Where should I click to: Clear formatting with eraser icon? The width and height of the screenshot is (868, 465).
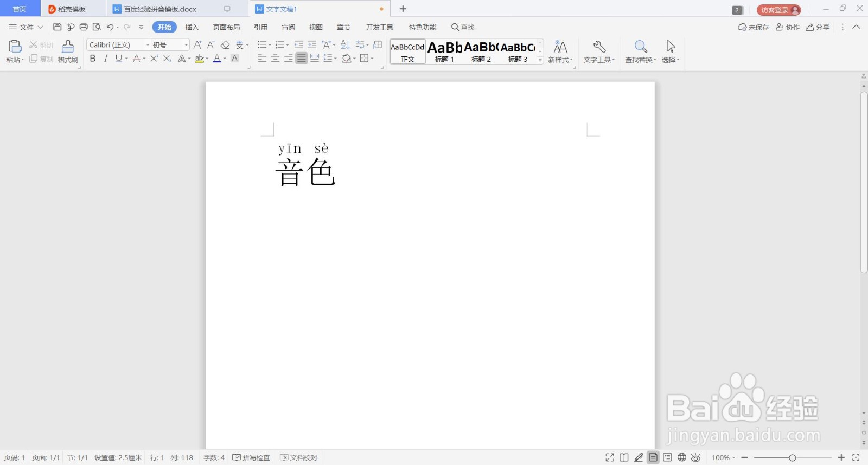click(x=225, y=45)
